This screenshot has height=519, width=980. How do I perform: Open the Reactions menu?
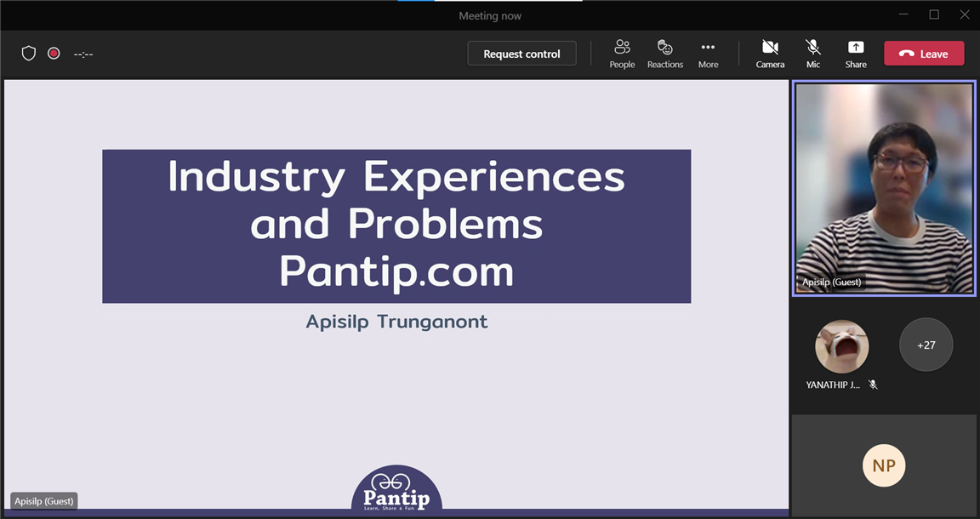(665, 54)
